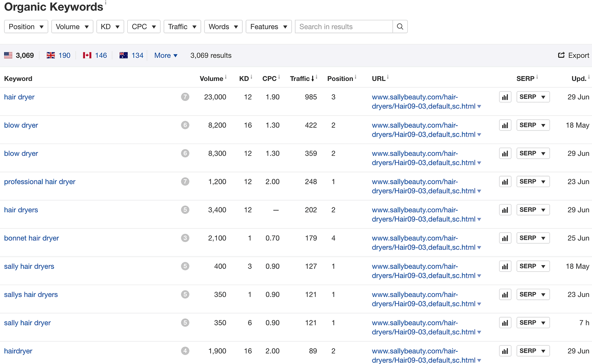This screenshot has height=364, width=592.
Task: Open history chart icon for sally hair dryer
Action: pos(505,323)
